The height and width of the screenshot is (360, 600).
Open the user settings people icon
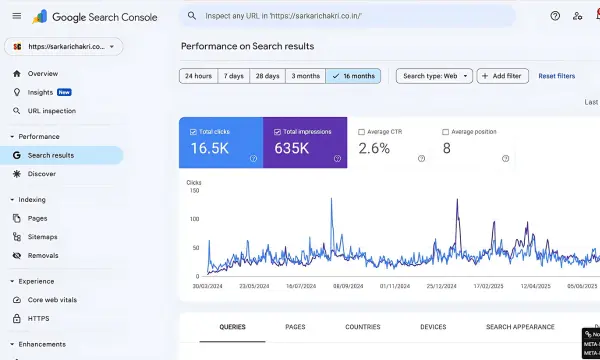[577, 16]
